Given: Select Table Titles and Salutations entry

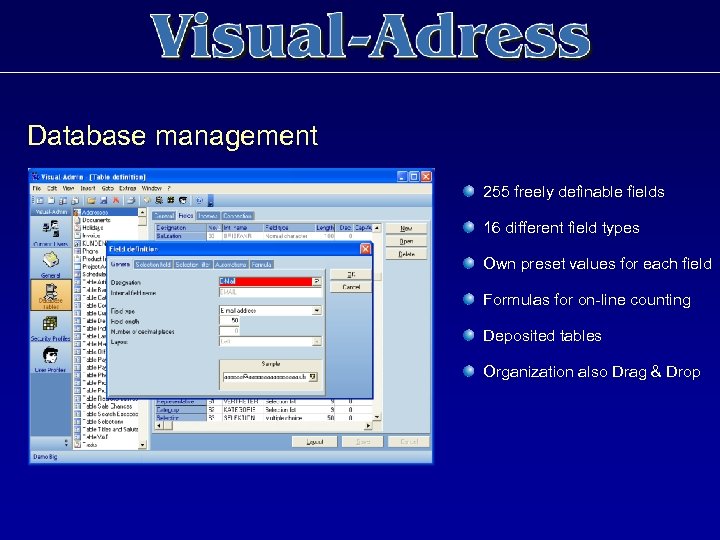Looking at the screenshot, I should (x=110, y=429).
